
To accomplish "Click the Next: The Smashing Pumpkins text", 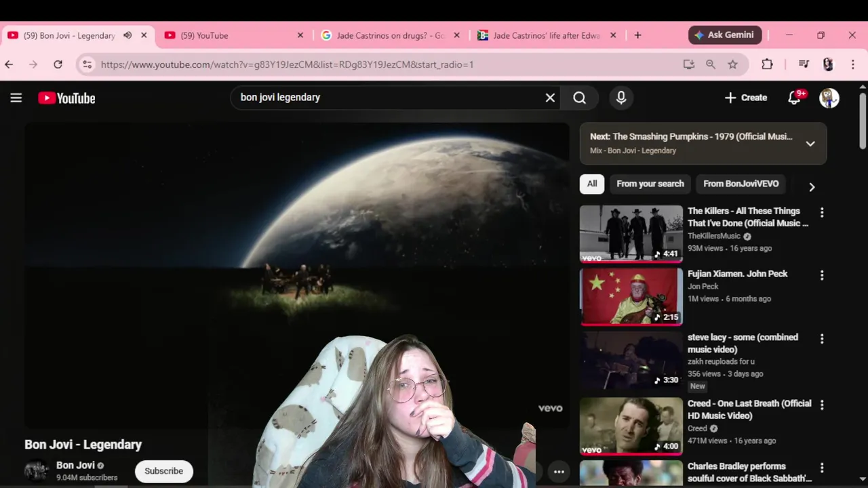I will click(691, 136).
